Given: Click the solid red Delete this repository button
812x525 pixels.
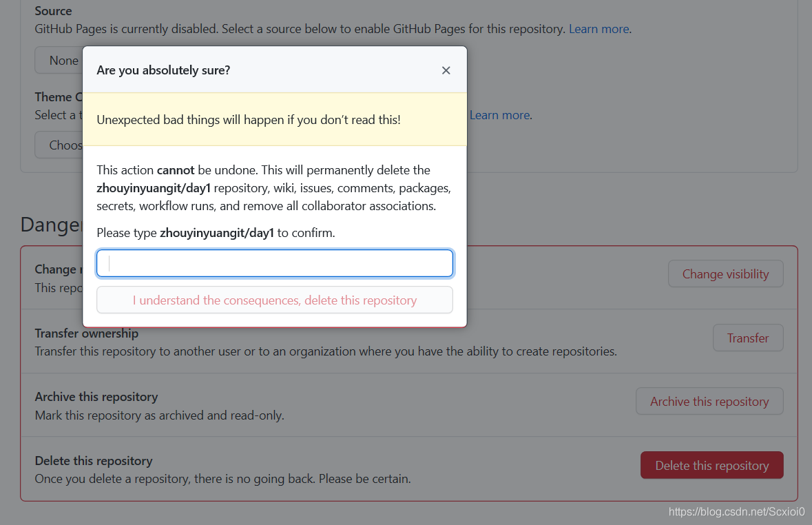Looking at the screenshot, I should (x=711, y=465).
